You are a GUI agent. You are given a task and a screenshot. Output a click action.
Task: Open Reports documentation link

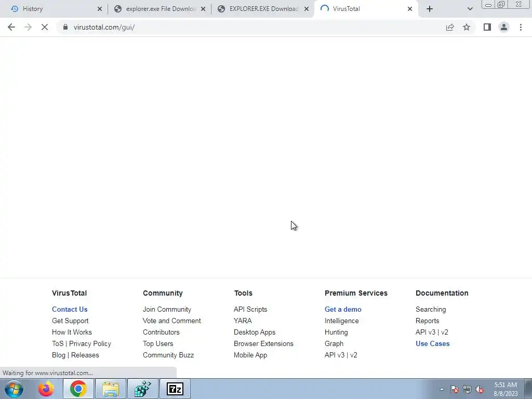(427, 321)
